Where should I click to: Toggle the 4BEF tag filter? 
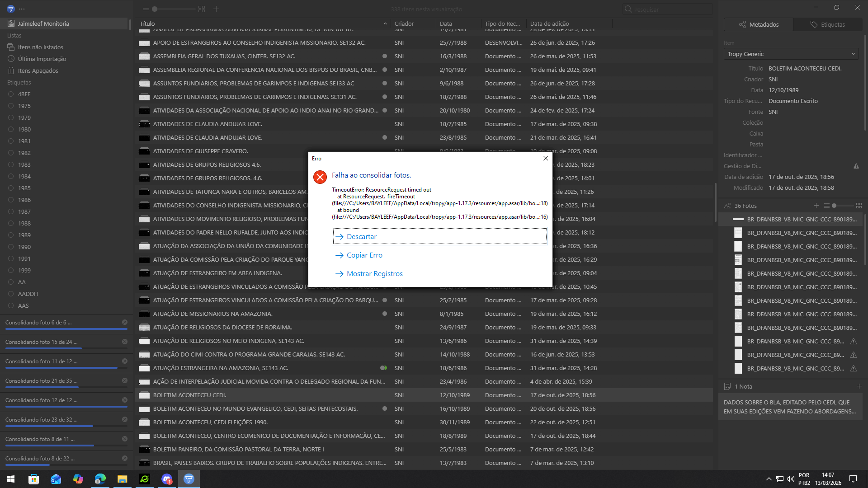(x=24, y=94)
